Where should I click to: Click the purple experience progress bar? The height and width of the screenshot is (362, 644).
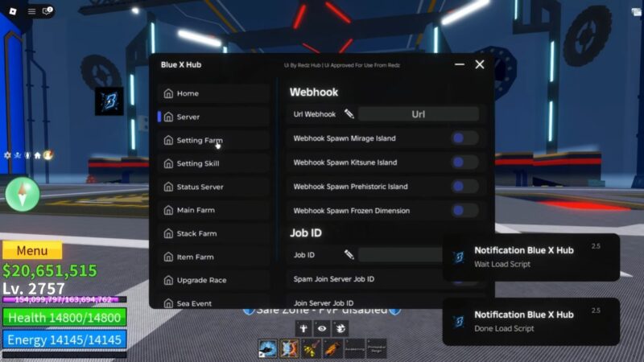64,299
